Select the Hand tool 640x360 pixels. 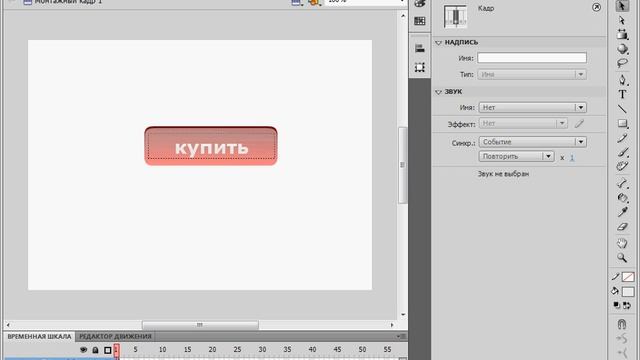point(622,243)
